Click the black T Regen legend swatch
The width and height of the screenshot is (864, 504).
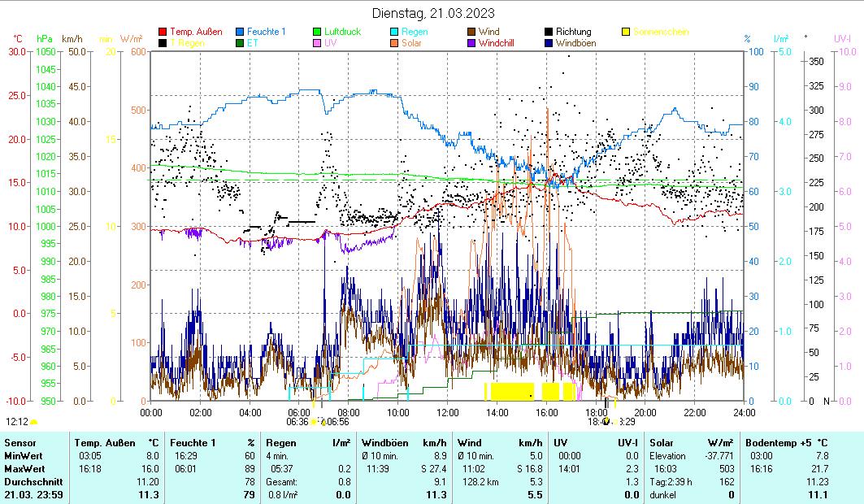pyautogui.click(x=163, y=43)
